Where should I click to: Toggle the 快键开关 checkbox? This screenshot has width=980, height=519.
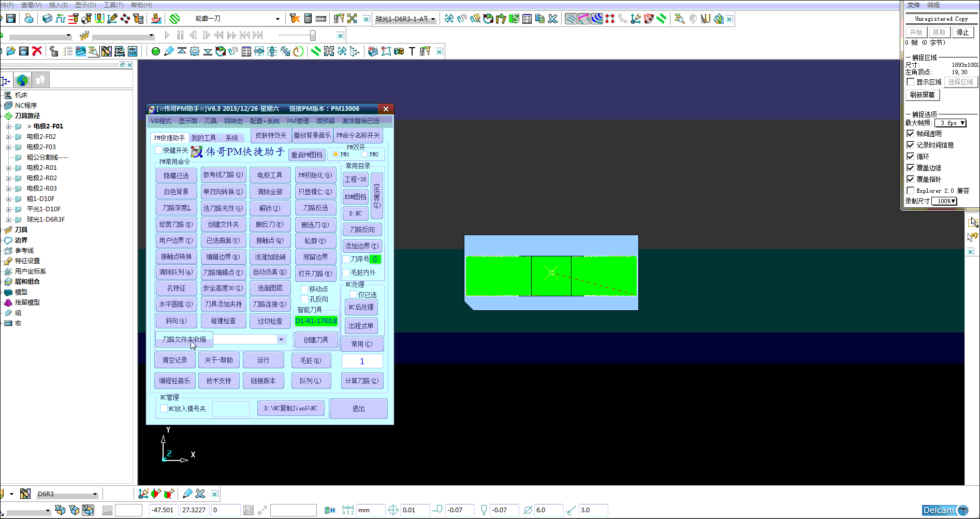159,150
